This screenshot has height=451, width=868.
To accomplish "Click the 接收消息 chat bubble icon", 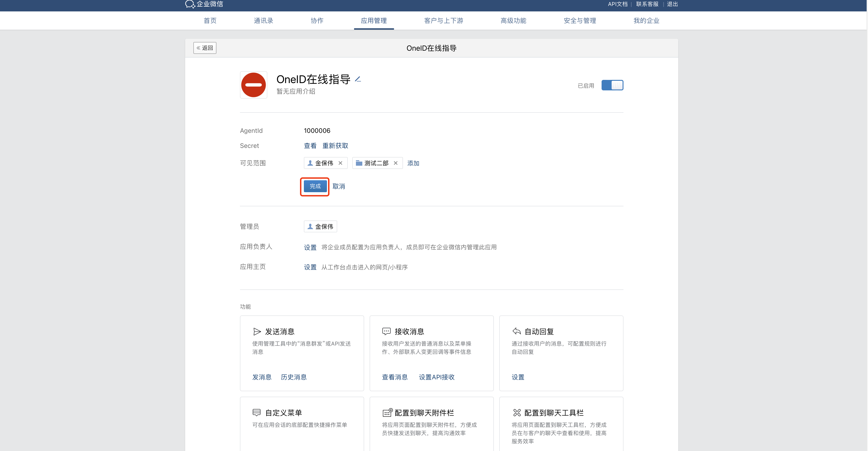I will pos(386,331).
